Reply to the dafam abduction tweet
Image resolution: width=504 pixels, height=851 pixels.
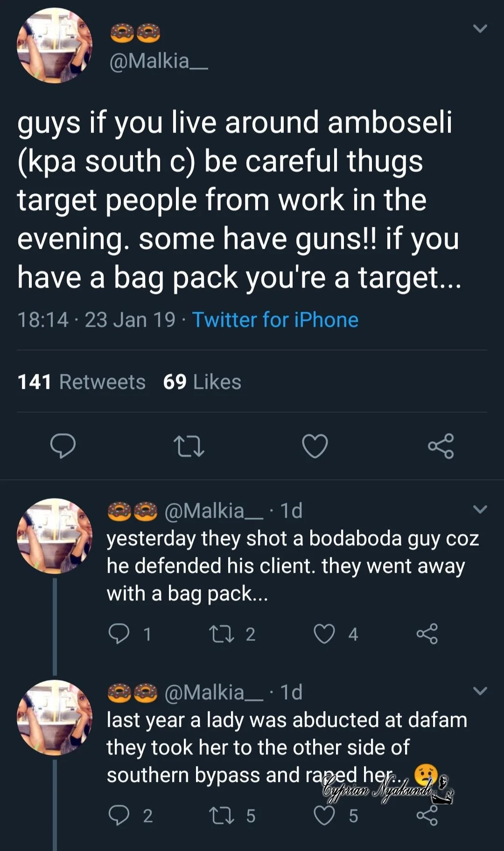[x=119, y=816]
